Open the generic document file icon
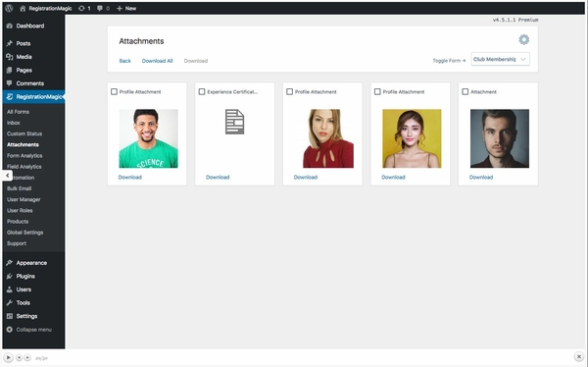This screenshot has width=588, height=367. 234,122
